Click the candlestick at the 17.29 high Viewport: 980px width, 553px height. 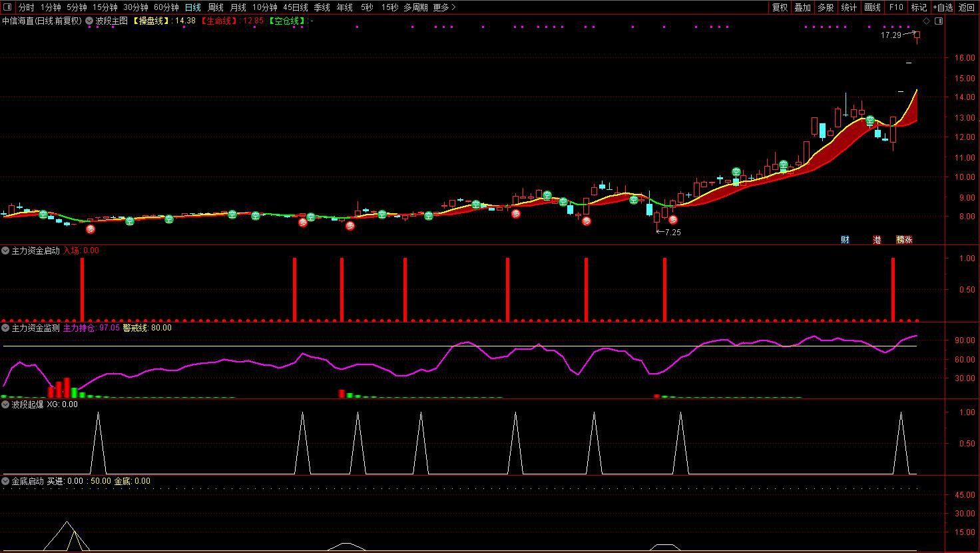pyautogui.click(x=917, y=37)
